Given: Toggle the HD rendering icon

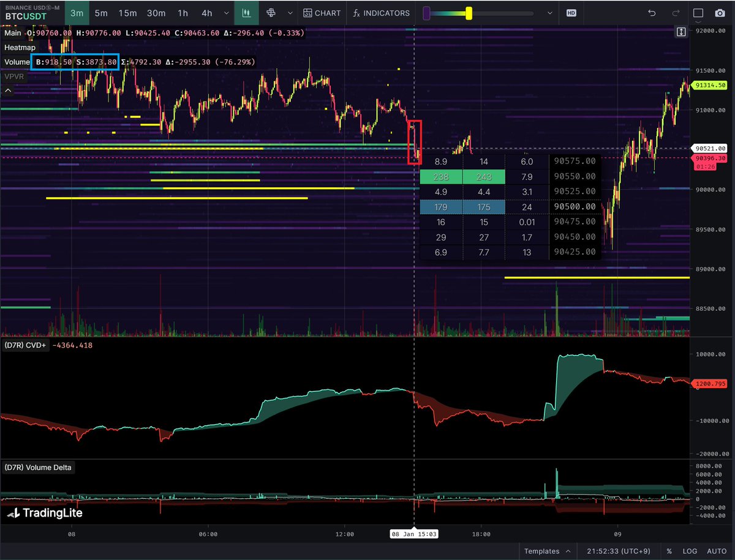Looking at the screenshot, I should 571,12.
